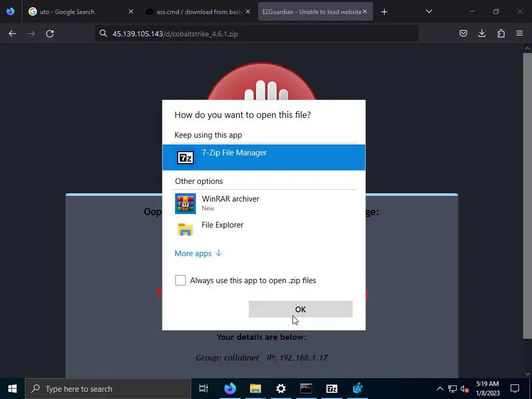Open the clock showing 5:19 AM

(488, 389)
